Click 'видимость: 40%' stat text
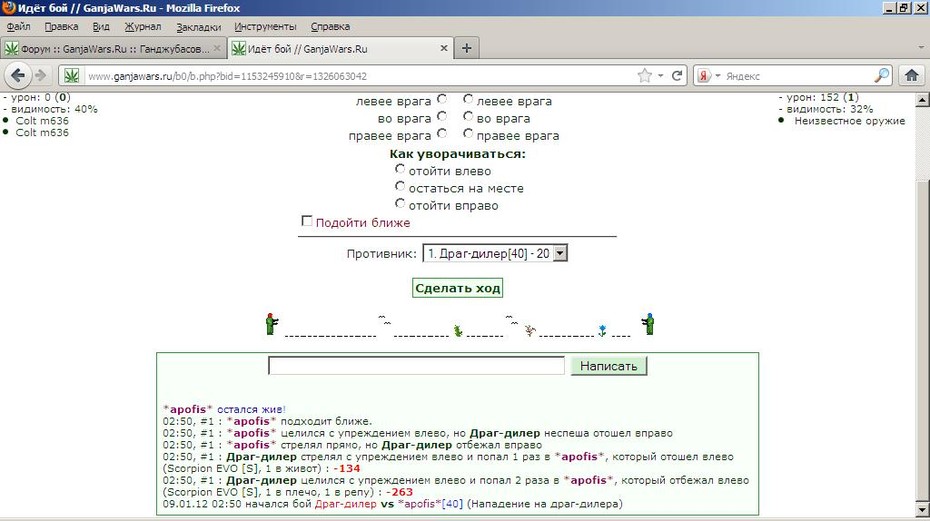Image resolution: width=930 pixels, height=521 pixels. point(54,109)
